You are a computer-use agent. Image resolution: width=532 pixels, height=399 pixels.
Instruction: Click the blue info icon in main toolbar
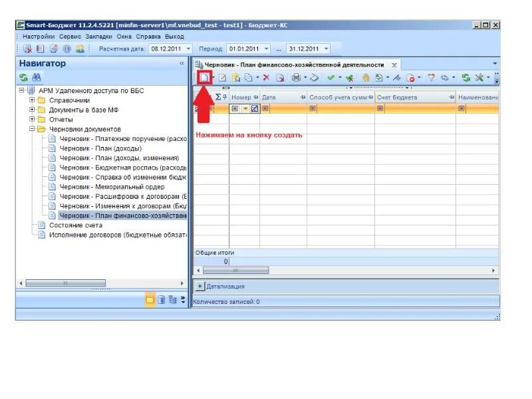[x=67, y=49]
